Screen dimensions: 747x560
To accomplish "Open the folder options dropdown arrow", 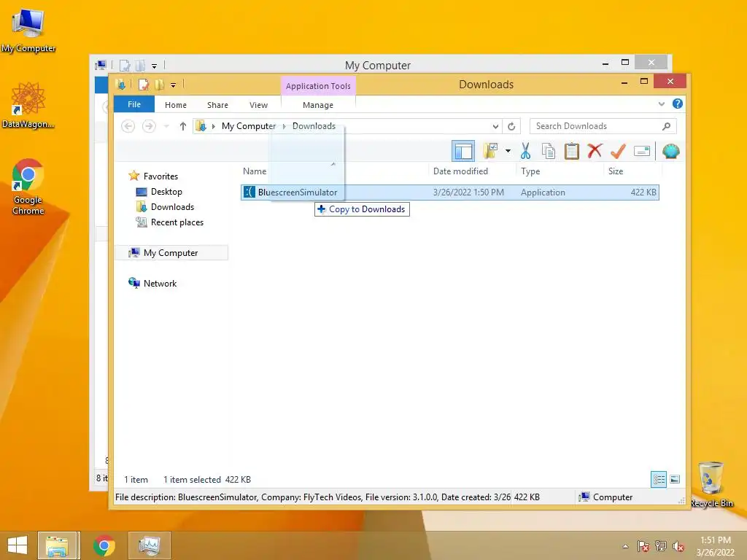I will (508, 152).
